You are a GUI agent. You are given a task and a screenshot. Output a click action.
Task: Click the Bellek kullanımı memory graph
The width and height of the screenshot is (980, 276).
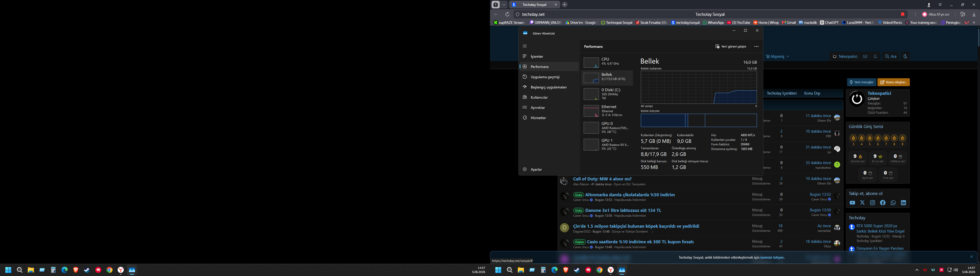pos(699,87)
